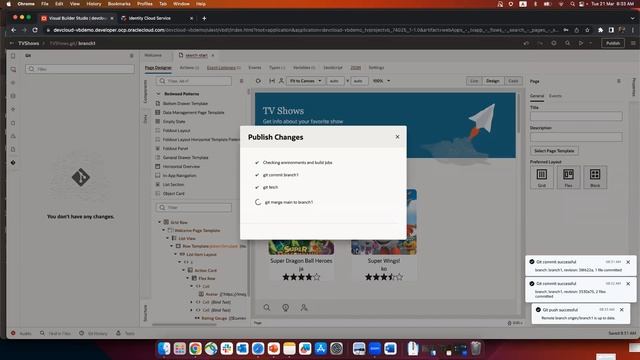The image size is (640, 360).
Task: Open the Chrome icon in the Dock
Action: coord(195,349)
